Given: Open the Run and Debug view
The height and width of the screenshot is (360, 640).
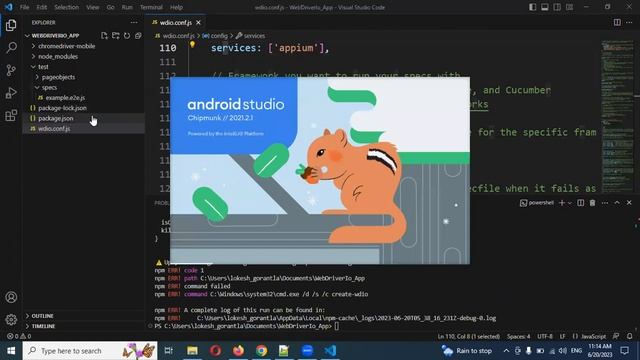Looking at the screenshot, I should [x=11, y=93].
